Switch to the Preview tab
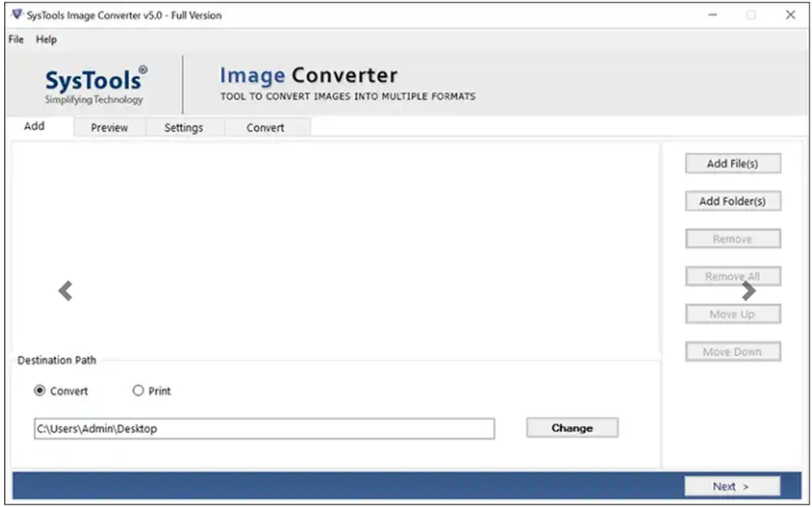 click(110, 128)
